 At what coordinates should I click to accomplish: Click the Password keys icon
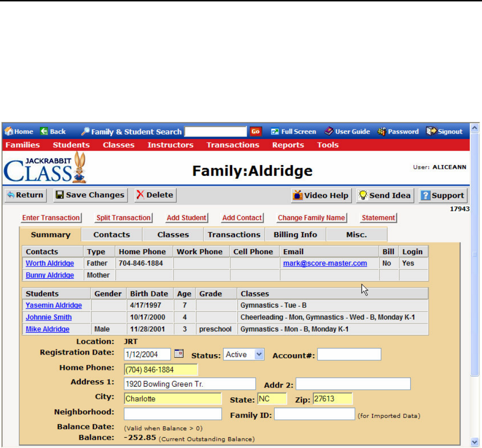tap(382, 132)
